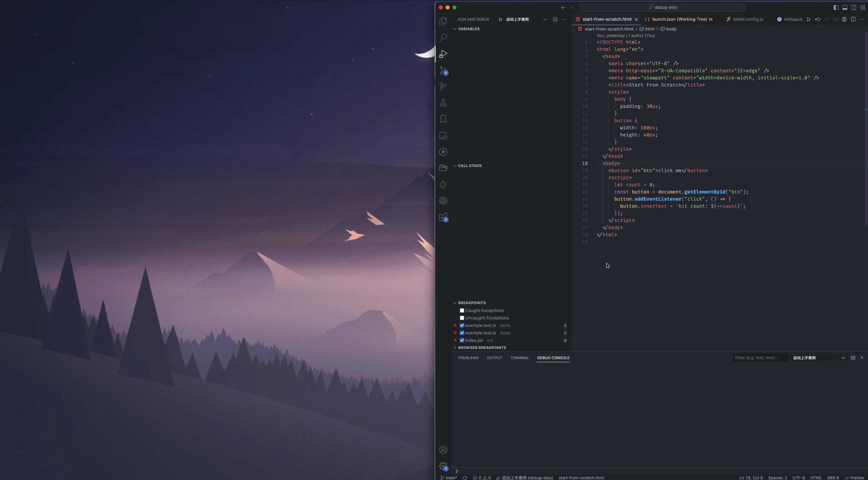
Task: Open the Source Control view
Action: 443,71
